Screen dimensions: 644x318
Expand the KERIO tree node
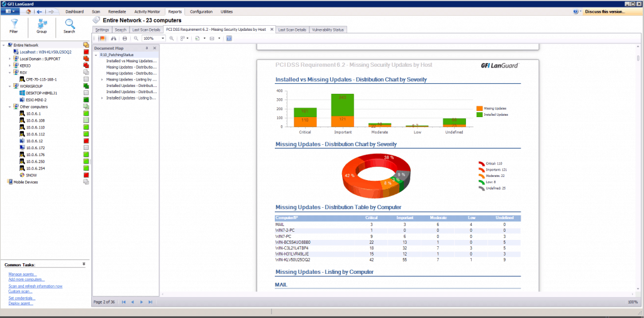click(x=10, y=65)
